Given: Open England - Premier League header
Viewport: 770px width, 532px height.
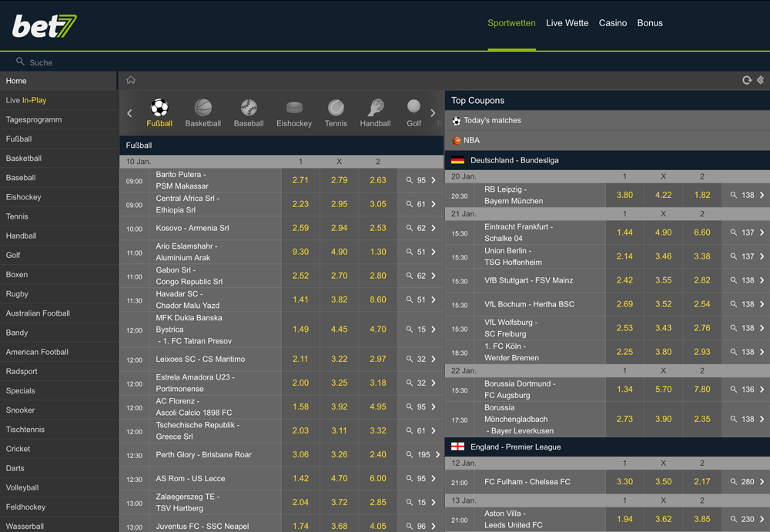Looking at the screenshot, I should pyautogui.click(x=608, y=447).
